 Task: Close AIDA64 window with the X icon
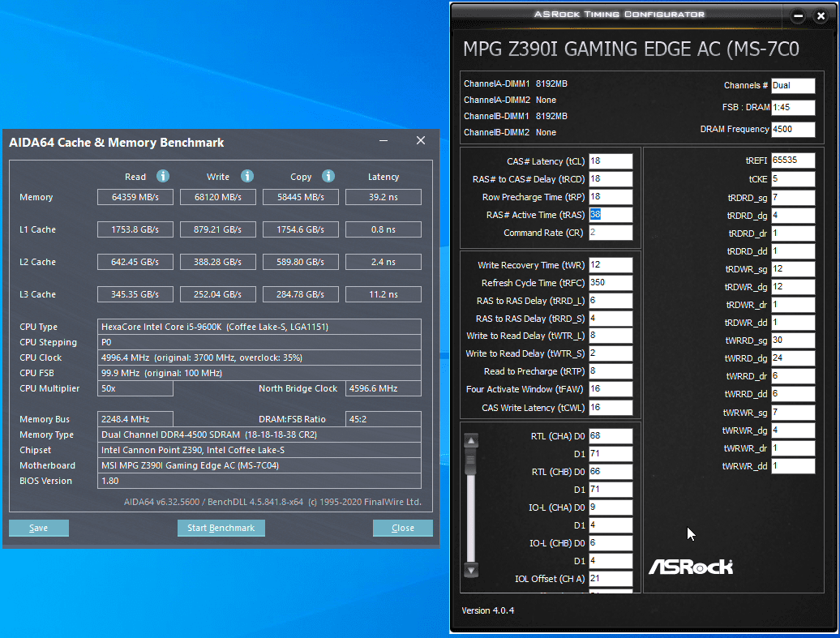(x=421, y=140)
